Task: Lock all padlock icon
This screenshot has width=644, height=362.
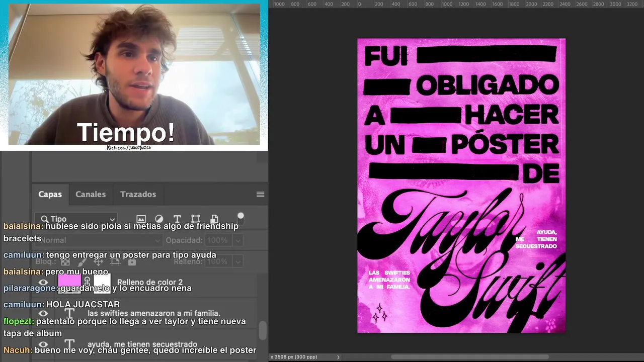Action: pos(132,261)
